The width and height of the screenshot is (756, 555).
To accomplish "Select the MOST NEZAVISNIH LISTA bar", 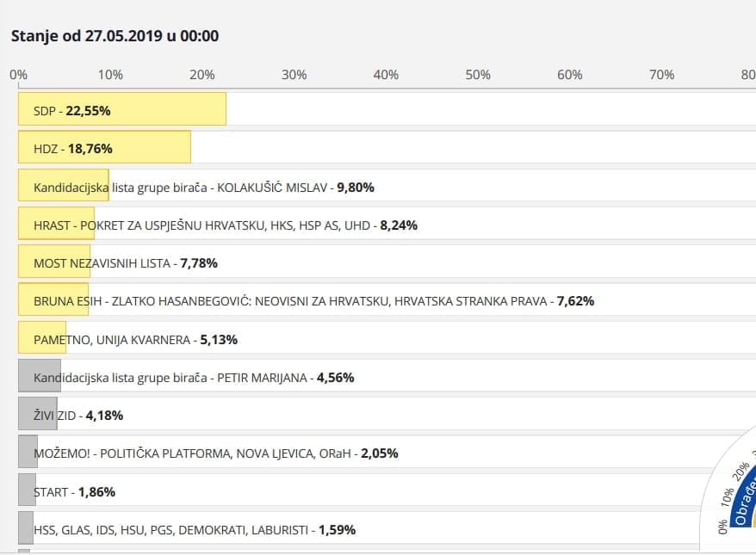I will coord(125,262).
